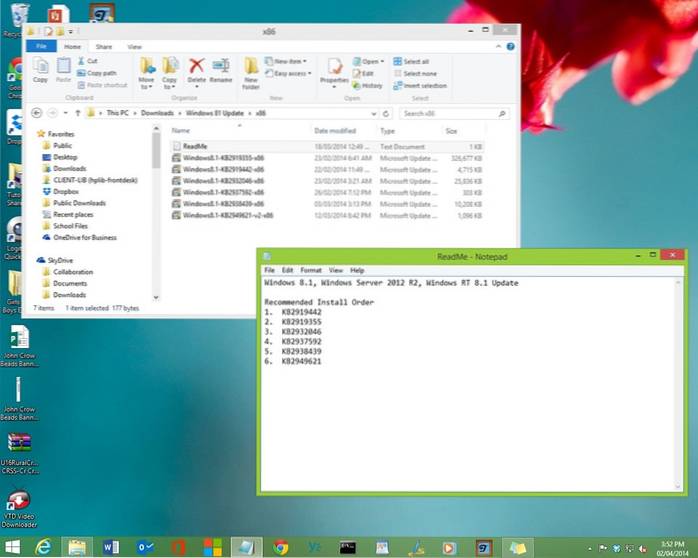
Task: Open Notepad's View menu
Action: coord(336,270)
